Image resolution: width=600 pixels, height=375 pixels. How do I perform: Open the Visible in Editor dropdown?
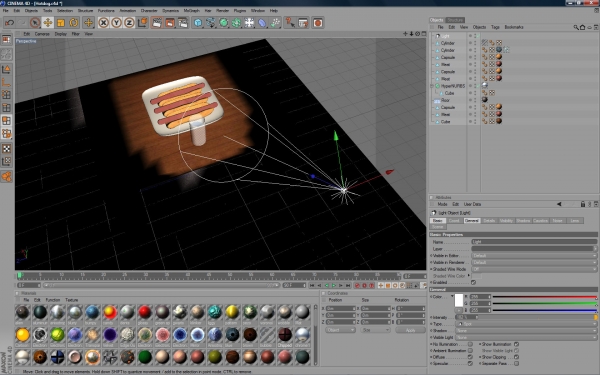534,256
